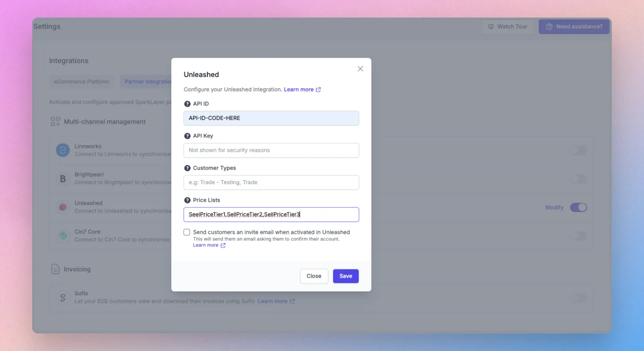
Task: Click the Cin7 Core logo icon
Action: tap(63, 236)
